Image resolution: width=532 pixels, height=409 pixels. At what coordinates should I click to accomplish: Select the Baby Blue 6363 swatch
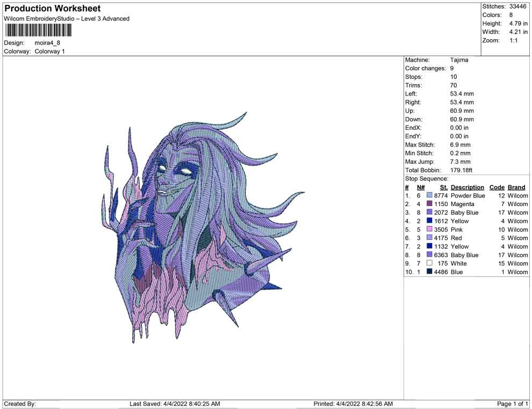(x=429, y=255)
